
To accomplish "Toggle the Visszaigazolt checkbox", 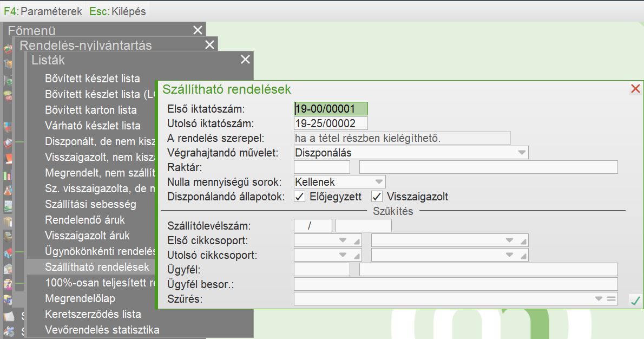I will [x=377, y=197].
